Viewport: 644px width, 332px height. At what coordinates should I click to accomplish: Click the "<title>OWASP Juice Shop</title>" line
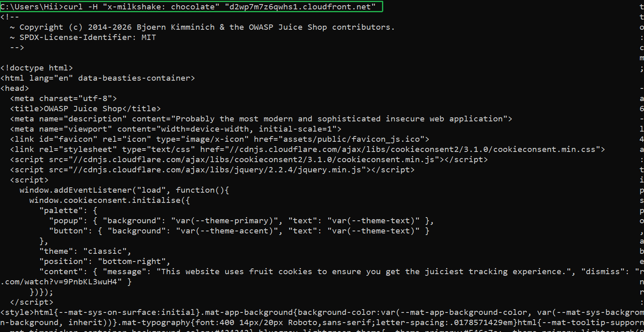pyautogui.click(x=85, y=109)
